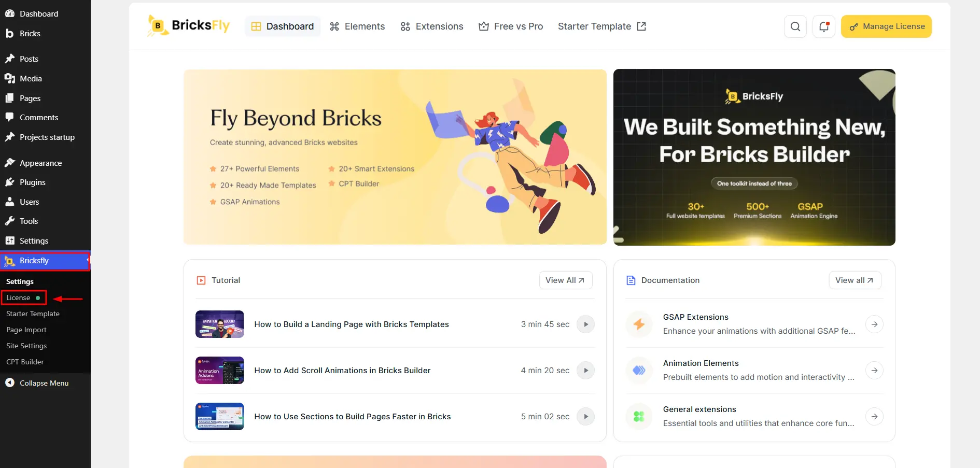The height and width of the screenshot is (468, 980).
Task: Click View all for Documentation
Action: tap(855, 280)
